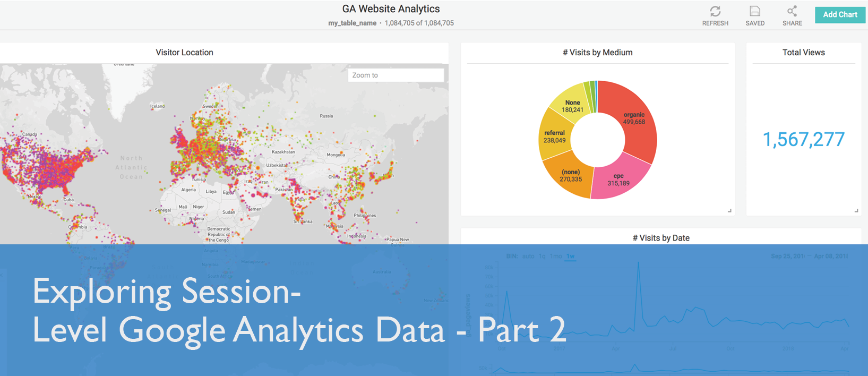Click the Zoom to input on the map
Screen dimensions: 868x376
[396, 75]
